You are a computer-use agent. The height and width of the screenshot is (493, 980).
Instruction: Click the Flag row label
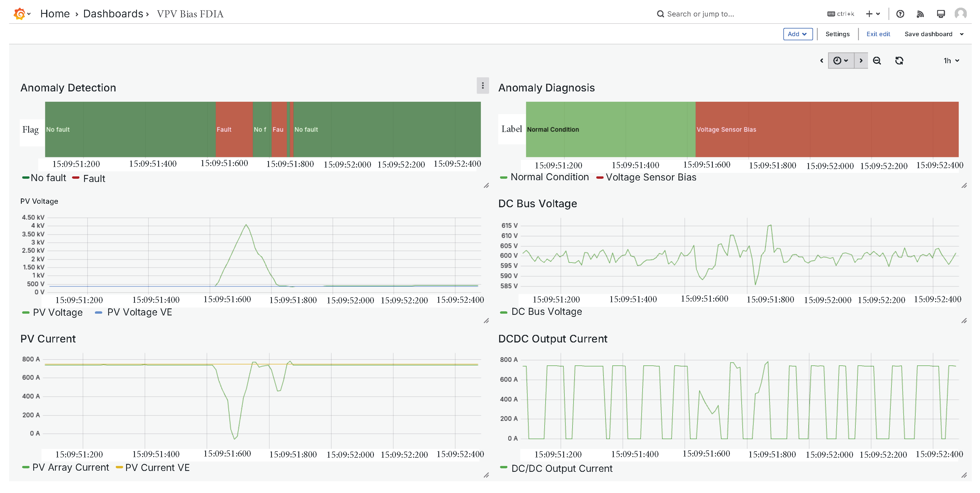pyautogui.click(x=31, y=130)
